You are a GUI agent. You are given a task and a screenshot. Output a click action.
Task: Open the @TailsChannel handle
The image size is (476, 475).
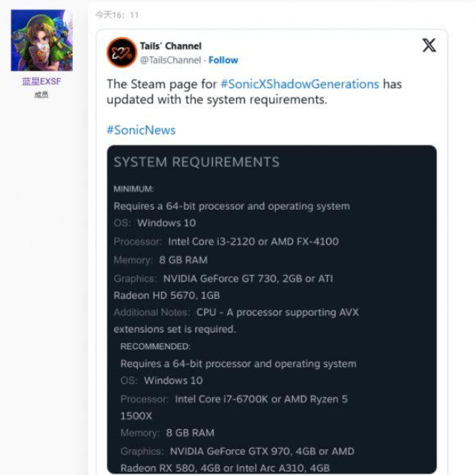[x=170, y=60]
